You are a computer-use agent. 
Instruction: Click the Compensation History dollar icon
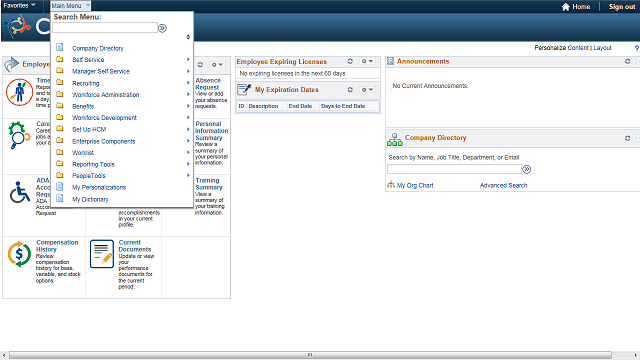[x=19, y=254]
